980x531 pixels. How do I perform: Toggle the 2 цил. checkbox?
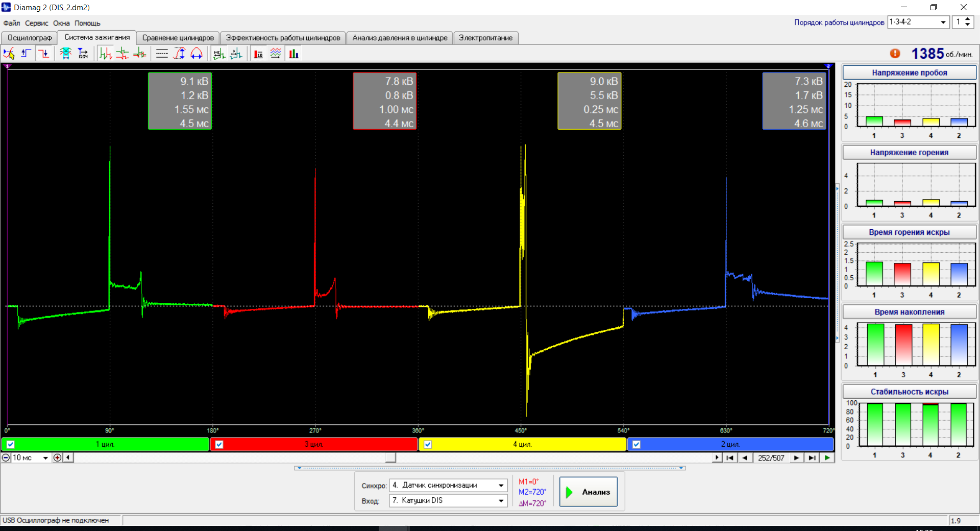[x=636, y=444]
